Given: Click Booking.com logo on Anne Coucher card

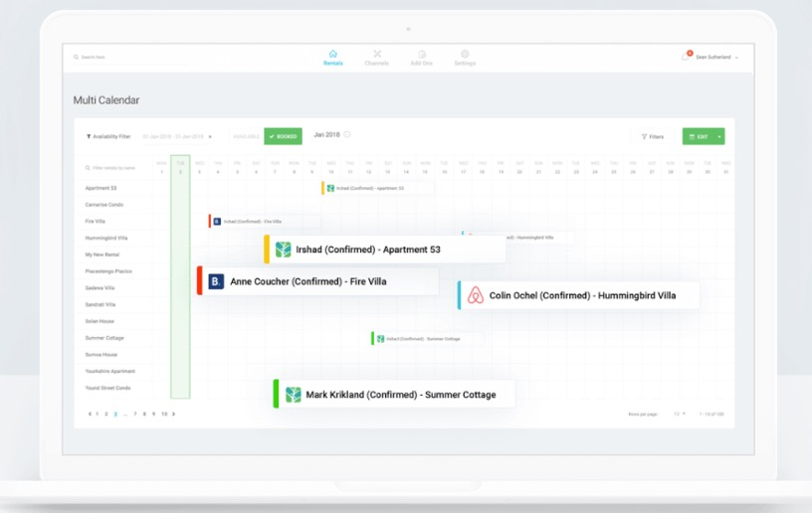Looking at the screenshot, I should pos(216,281).
